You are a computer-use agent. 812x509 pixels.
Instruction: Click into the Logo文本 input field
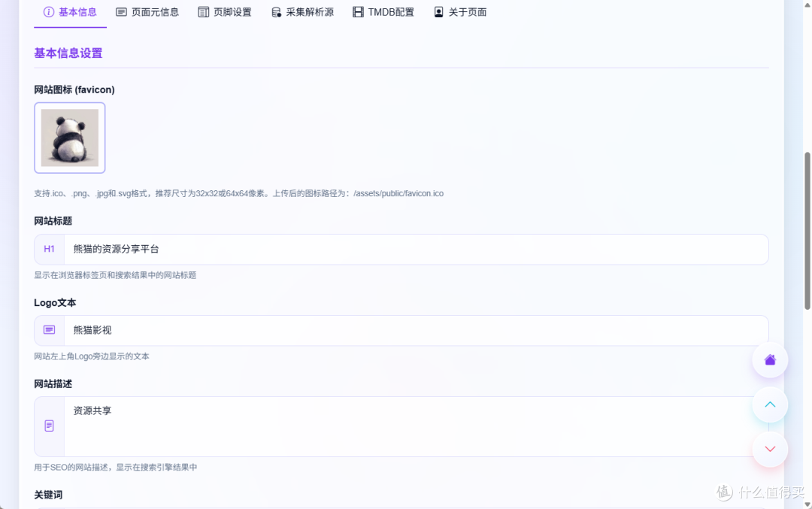[416, 330]
